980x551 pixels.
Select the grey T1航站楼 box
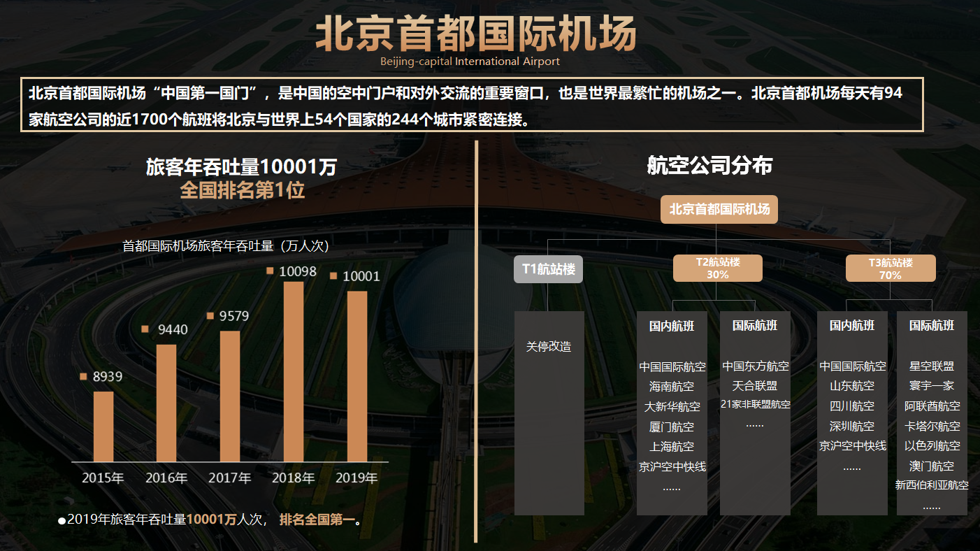[549, 269]
